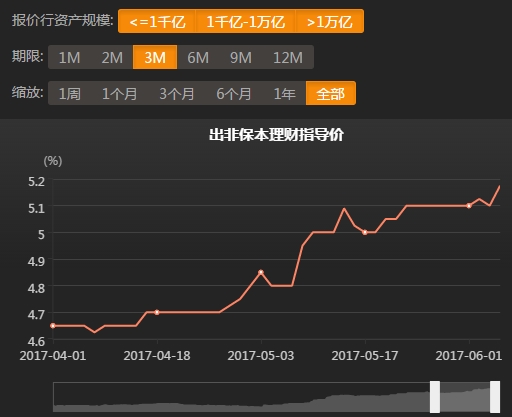This screenshot has width=512, height=417.
Task: Select the 3M term option
Action: [155, 57]
